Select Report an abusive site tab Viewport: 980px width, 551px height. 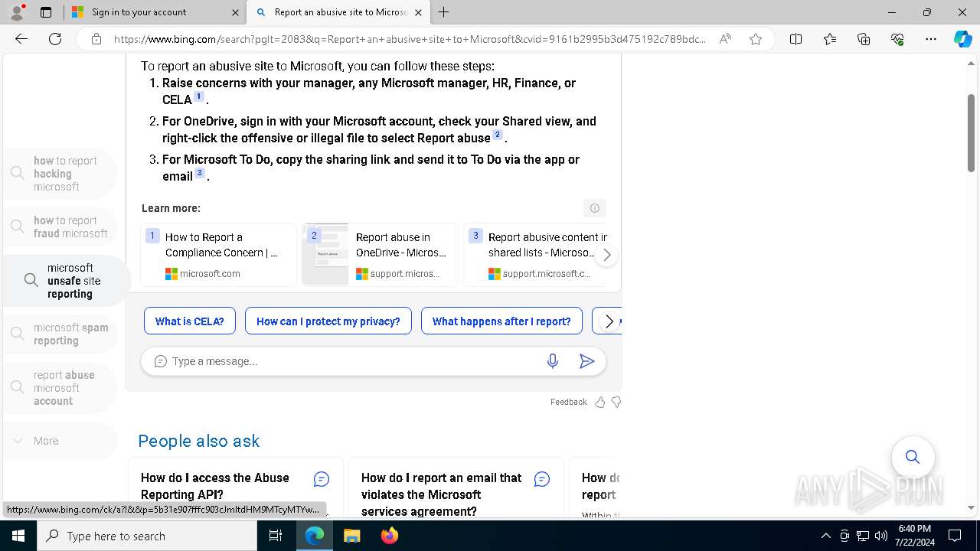[340, 12]
